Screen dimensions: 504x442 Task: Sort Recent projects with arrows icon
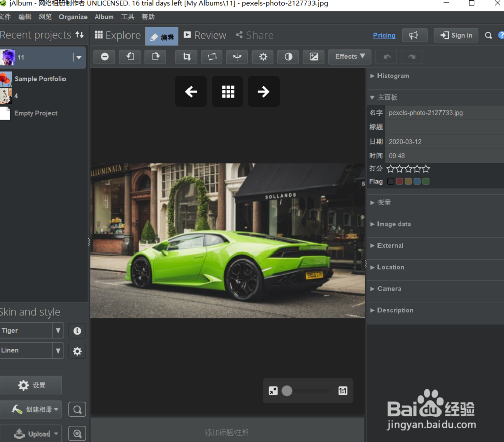(80, 35)
